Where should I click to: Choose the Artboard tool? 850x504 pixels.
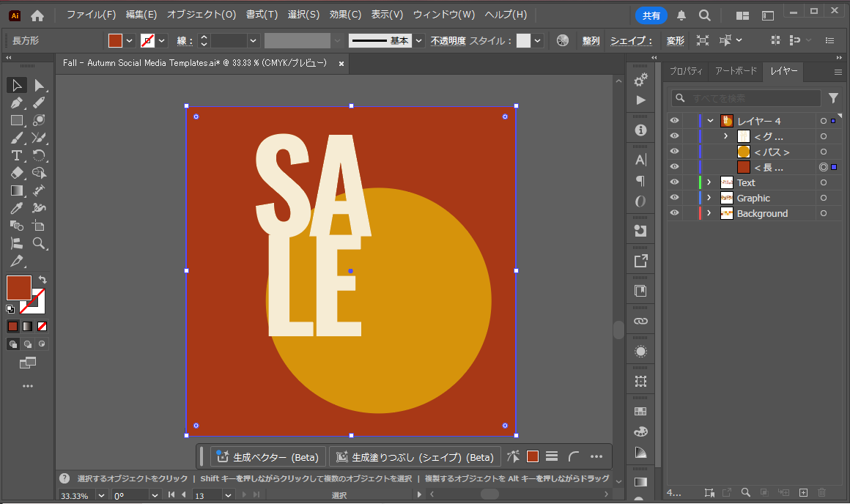coord(39,226)
